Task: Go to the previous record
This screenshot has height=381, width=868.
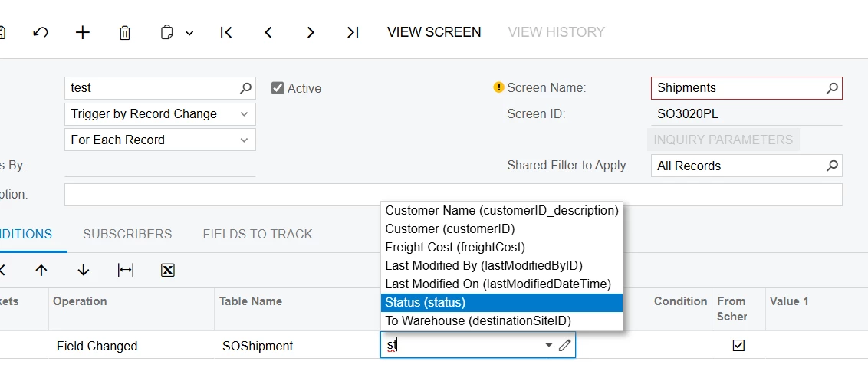Action: tap(268, 32)
